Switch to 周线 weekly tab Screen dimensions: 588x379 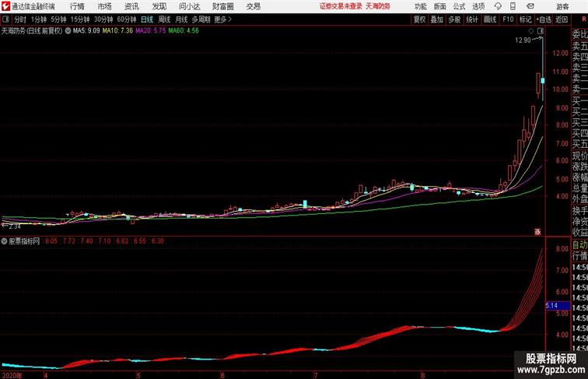click(164, 19)
